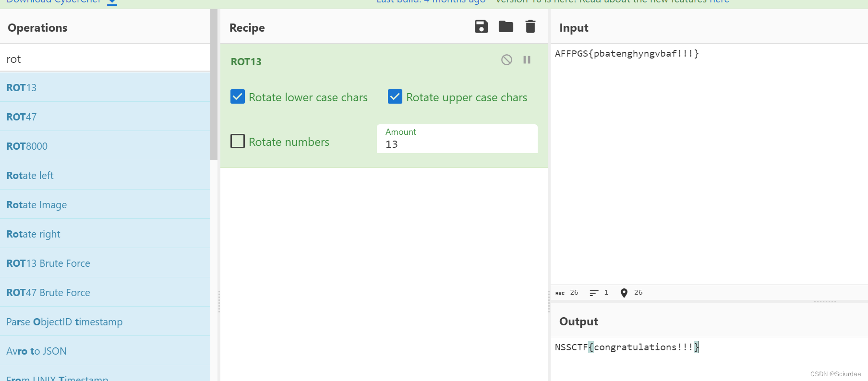The width and height of the screenshot is (868, 381).
Task: Click the Operations panel heading
Action: [37, 28]
